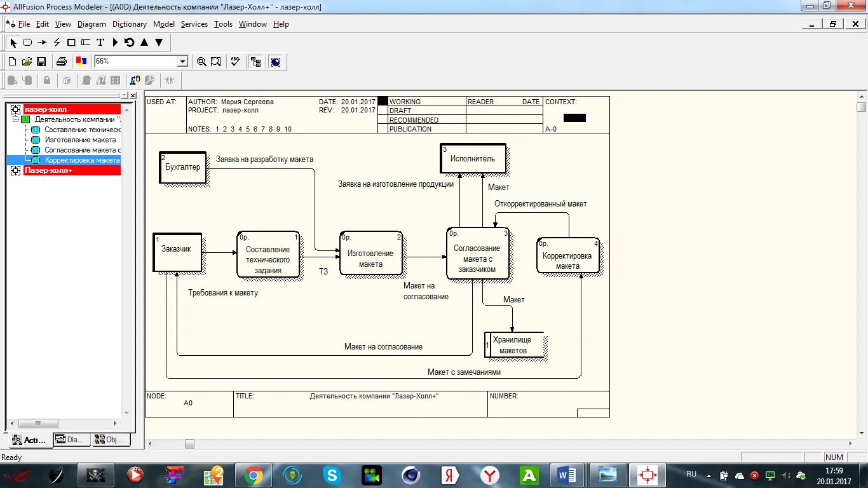Click the ModelMart globe icon
Image resolution: width=868 pixels, height=488 pixels.
(276, 62)
